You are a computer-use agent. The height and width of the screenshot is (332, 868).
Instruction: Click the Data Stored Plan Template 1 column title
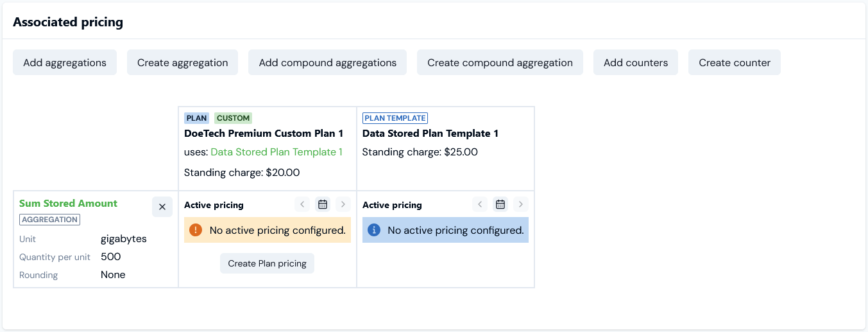[x=430, y=134]
